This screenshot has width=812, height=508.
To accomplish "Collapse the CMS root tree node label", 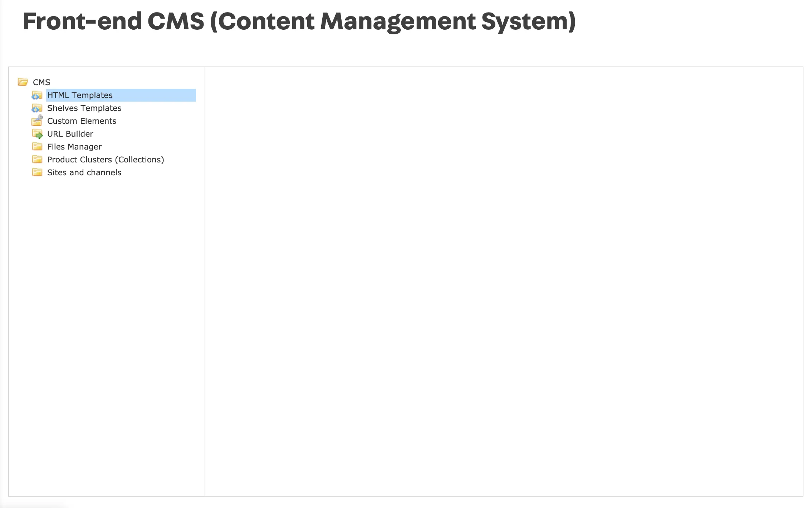I will [41, 82].
